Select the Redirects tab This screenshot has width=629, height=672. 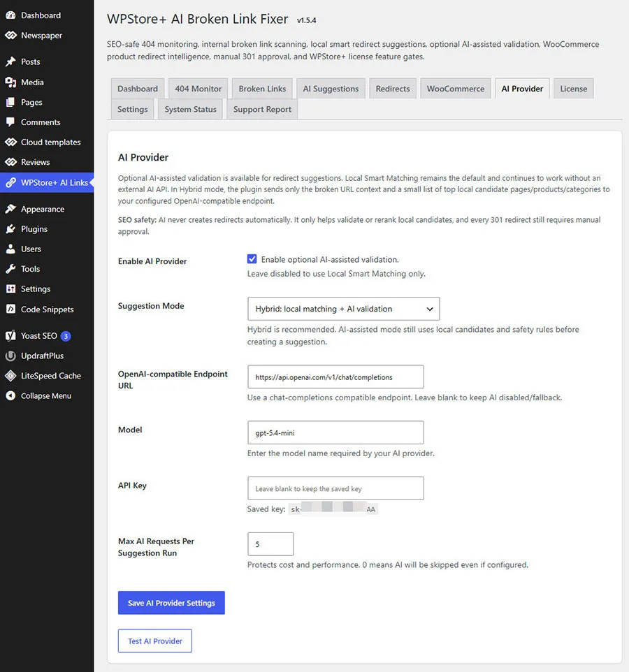(x=393, y=89)
